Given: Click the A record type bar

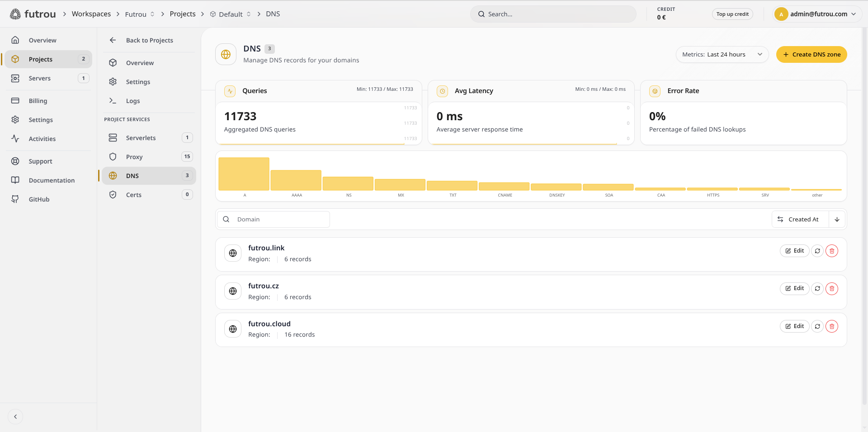Looking at the screenshot, I should click(244, 174).
